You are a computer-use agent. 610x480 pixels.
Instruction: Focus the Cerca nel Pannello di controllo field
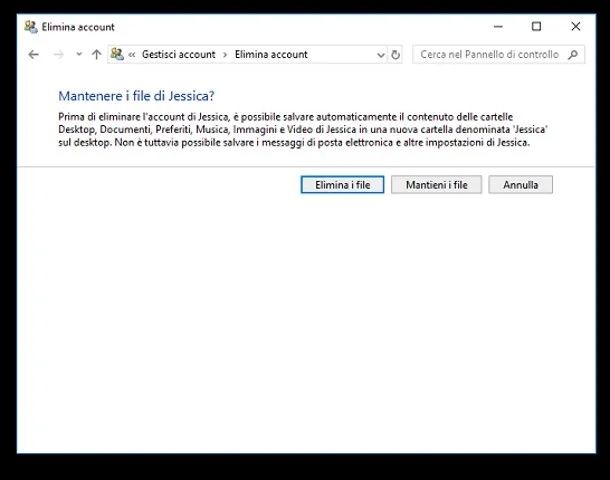point(498,54)
